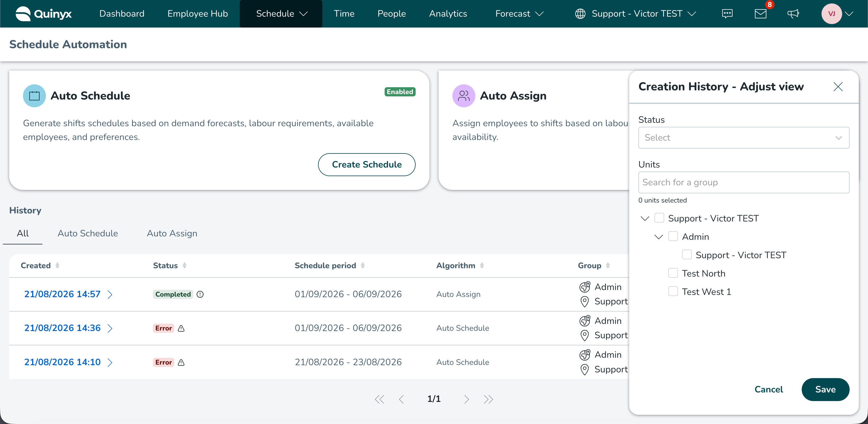
Task: Go to the last page of history
Action: (x=488, y=399)
